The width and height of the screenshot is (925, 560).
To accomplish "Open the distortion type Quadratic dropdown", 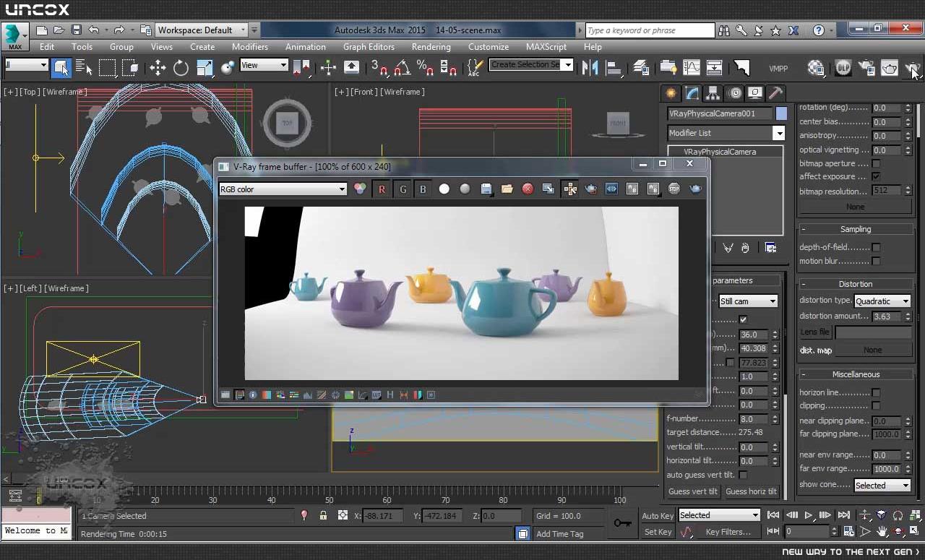I will [x=882, y=301].
